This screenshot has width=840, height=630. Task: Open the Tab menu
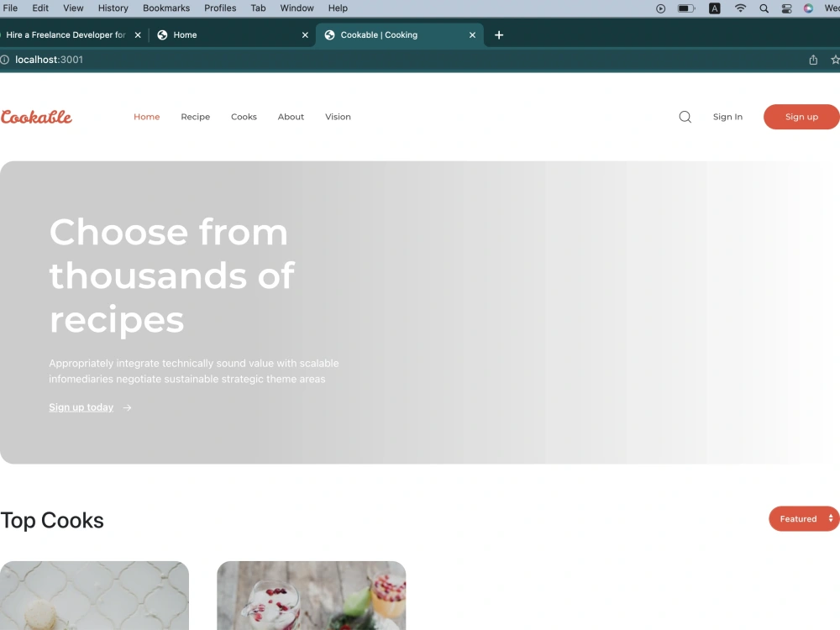[x=258, y=8]
